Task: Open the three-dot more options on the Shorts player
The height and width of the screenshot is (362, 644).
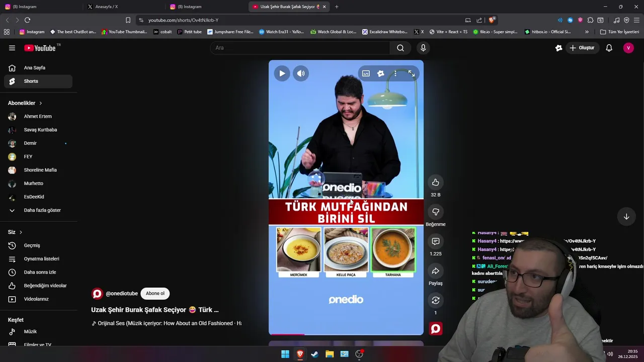Action: coord(395,73)
